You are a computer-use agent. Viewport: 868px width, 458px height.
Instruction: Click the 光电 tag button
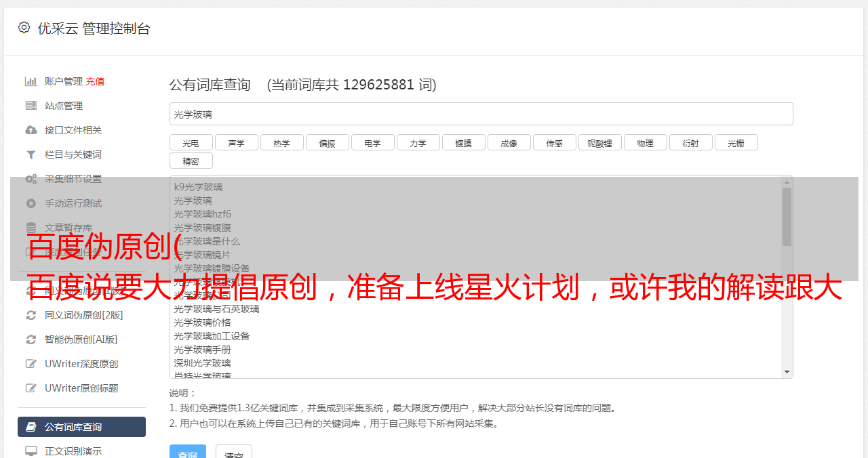[191, 142]
